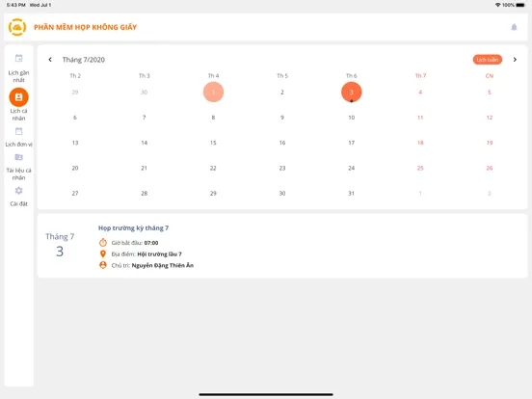Pick Saturday 4 in calendar
This screenshot has width=532, height=399.
(420, 92)
